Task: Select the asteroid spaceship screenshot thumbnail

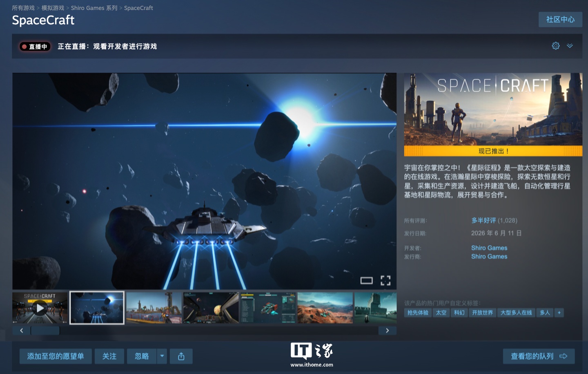Action: 97,308
